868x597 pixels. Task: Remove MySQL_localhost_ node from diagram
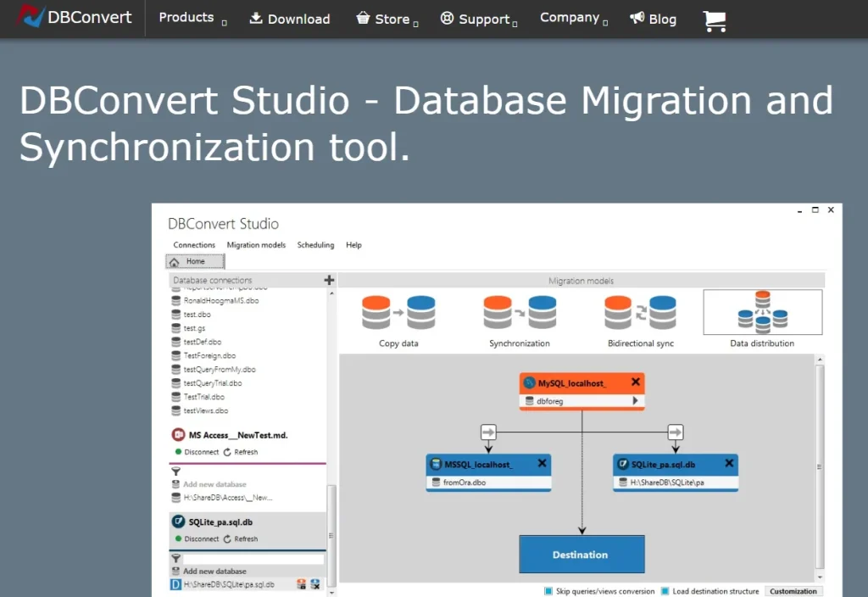pos(636,382)
